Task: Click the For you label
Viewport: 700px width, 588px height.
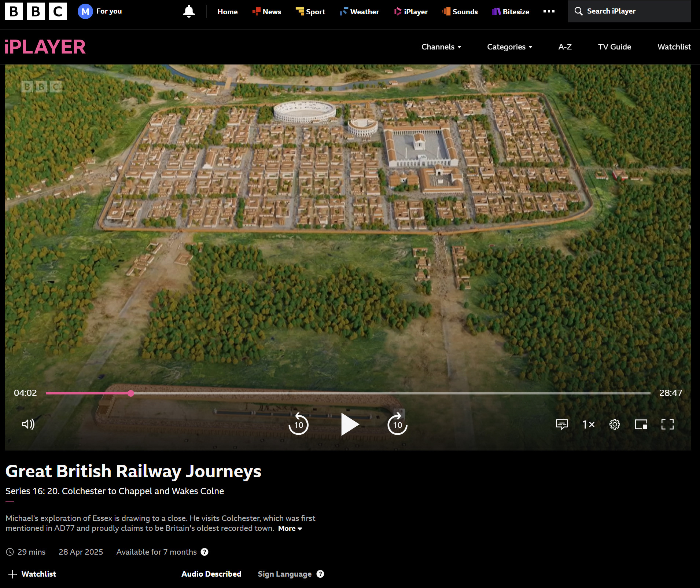Action: tap(109, 11)
